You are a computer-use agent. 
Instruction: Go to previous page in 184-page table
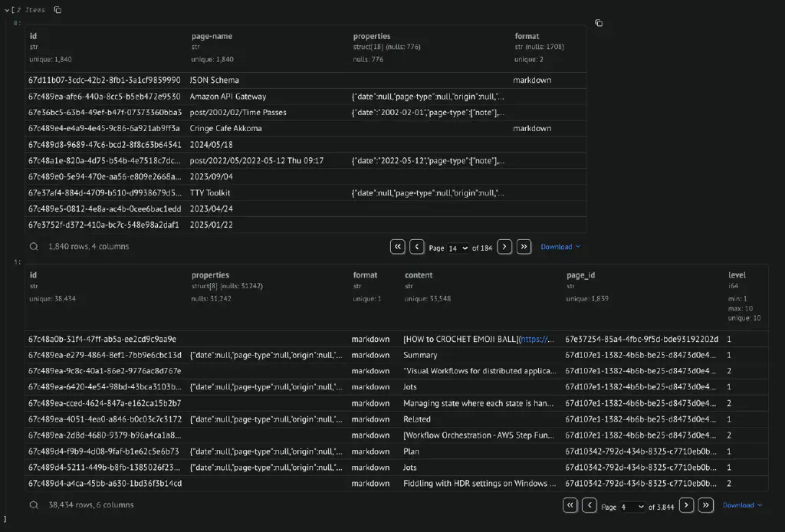(x=417, y=247)
